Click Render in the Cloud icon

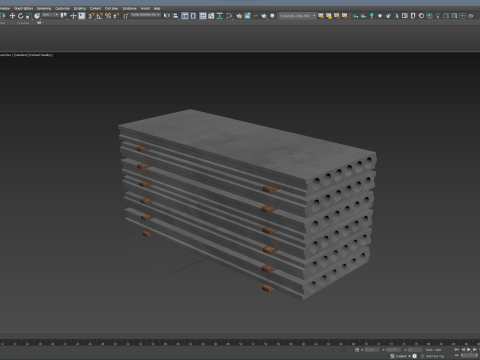click(272, 16)
